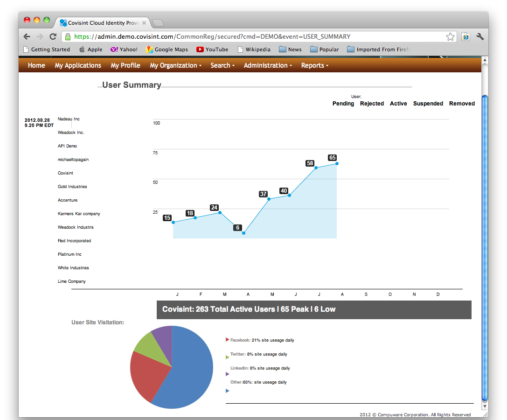The image size is (507, 420).
Task: Click the Active user status filter
Action: point(398,104)
